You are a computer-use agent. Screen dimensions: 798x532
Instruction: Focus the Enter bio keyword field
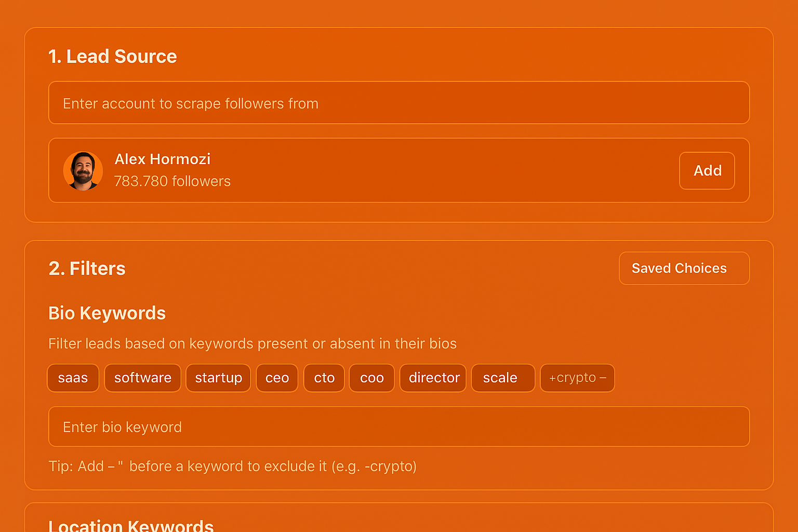point(398,427)
